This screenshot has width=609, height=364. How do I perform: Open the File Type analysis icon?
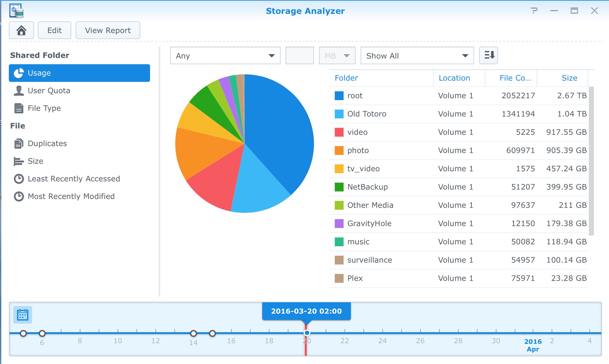pyautogui.click(x=19, y=109)
